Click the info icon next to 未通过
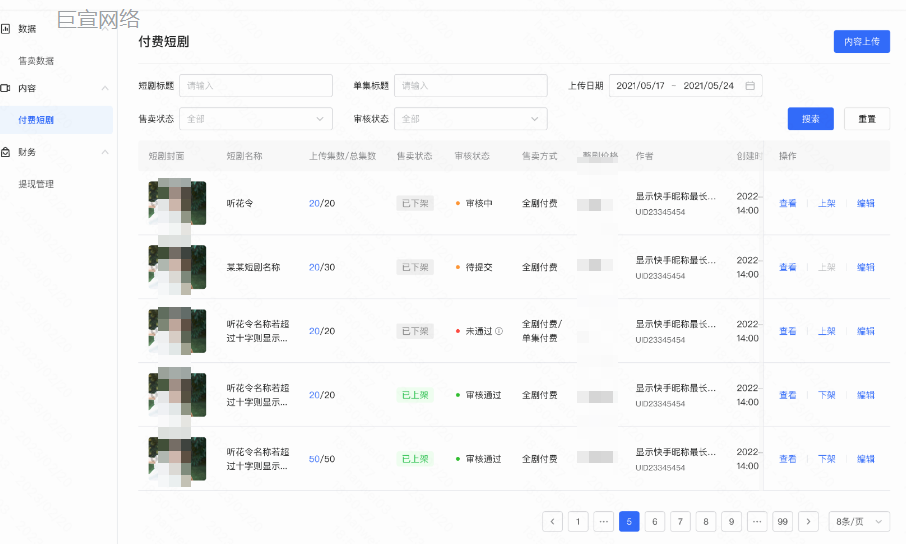The height and width of the screenshot is (544, 906). [499, 331]
